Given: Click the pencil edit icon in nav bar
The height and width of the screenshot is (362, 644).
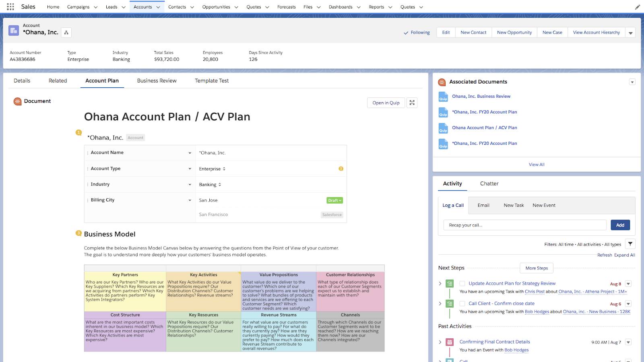Looking at the screenshot, I should pyautogui.click(x=637, y=7).
